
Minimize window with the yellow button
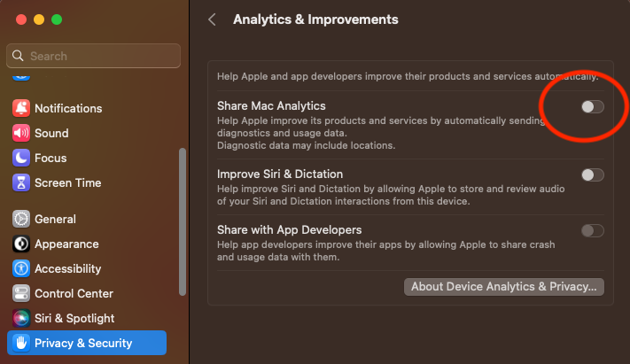pos(39,19)
